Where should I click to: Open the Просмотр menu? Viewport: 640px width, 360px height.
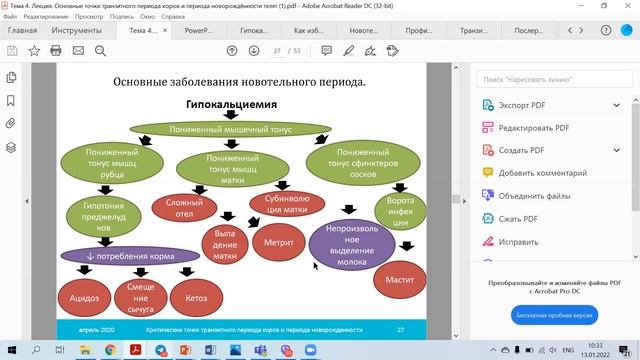coord(89,17)
